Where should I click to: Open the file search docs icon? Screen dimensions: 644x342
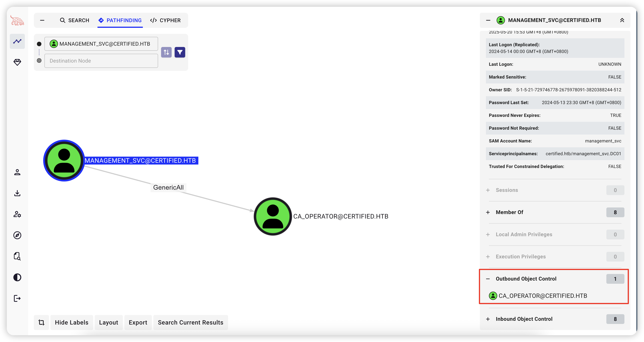pyautogui.click(x=17, y=256)
